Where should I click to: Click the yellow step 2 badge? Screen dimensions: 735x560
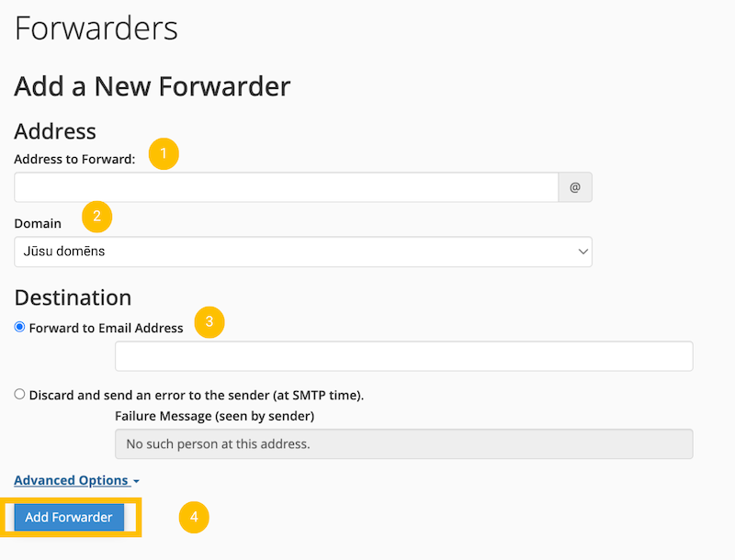click(x=96, y=218)
